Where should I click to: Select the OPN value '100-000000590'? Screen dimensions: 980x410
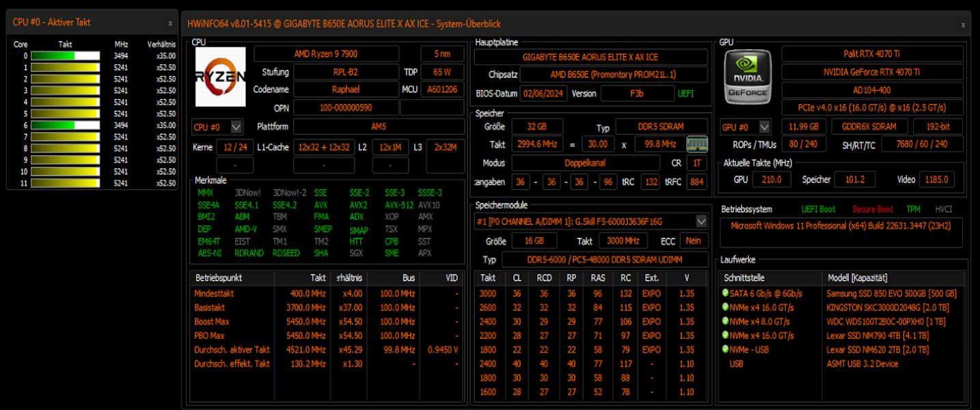pyautogui.click(x=346, y=108)
